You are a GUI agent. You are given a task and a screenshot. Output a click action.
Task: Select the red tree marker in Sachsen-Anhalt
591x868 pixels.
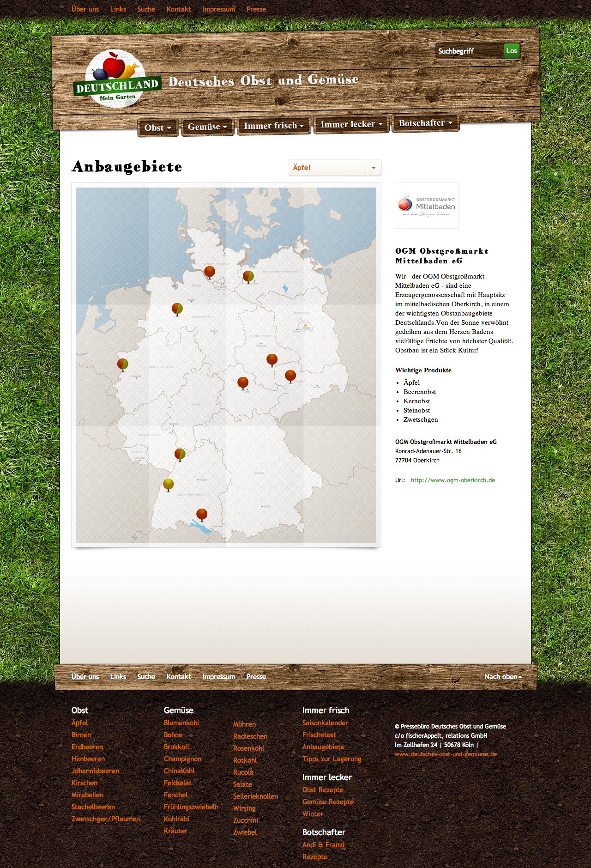point(272,360)
